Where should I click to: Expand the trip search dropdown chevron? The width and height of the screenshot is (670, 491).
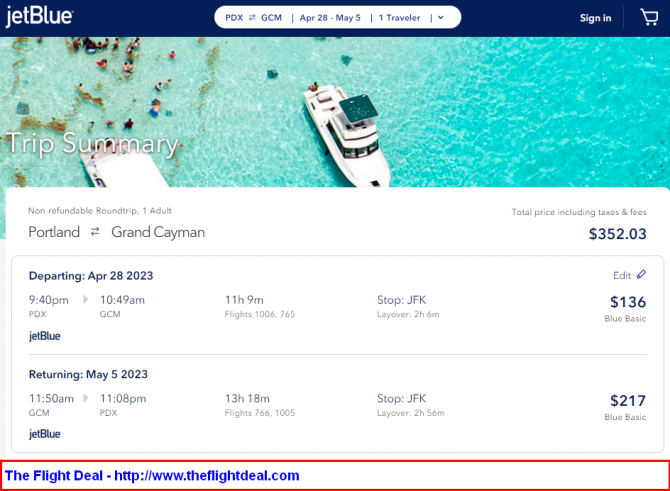[441, 18]
